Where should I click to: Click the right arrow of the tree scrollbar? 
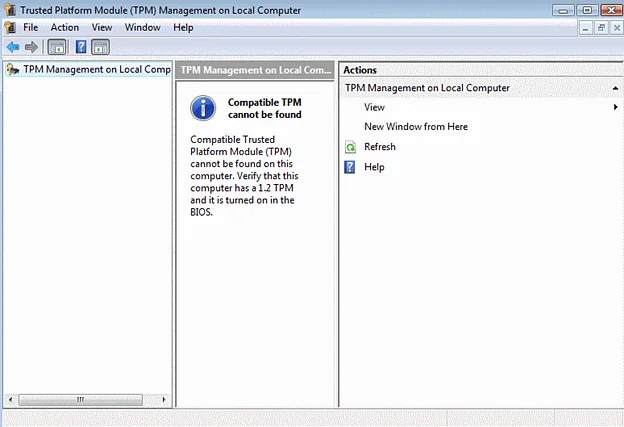coord(164,400)
